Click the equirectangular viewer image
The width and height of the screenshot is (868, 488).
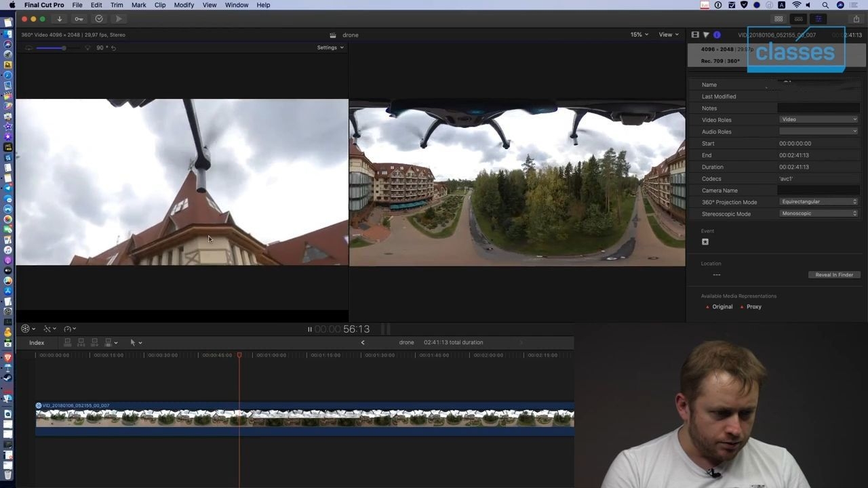pyautogui.click(x=517, y=183)
